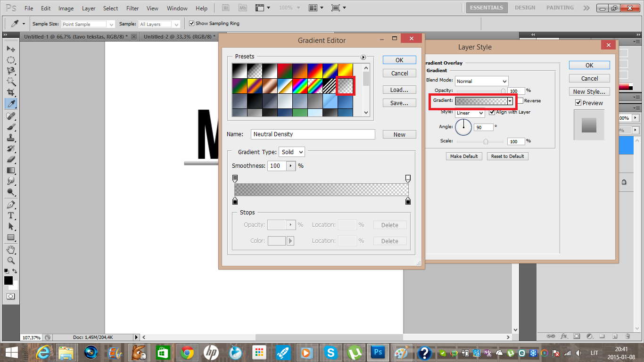Open the File menu
This screenshot has height=362, width=644.
(x=29, y=8)
